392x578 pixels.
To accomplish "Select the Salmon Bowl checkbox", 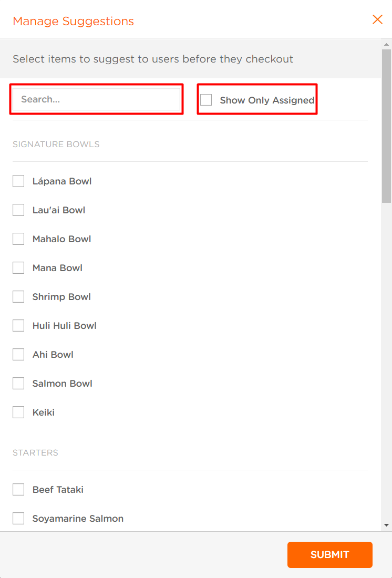I will tap(18, 384).
